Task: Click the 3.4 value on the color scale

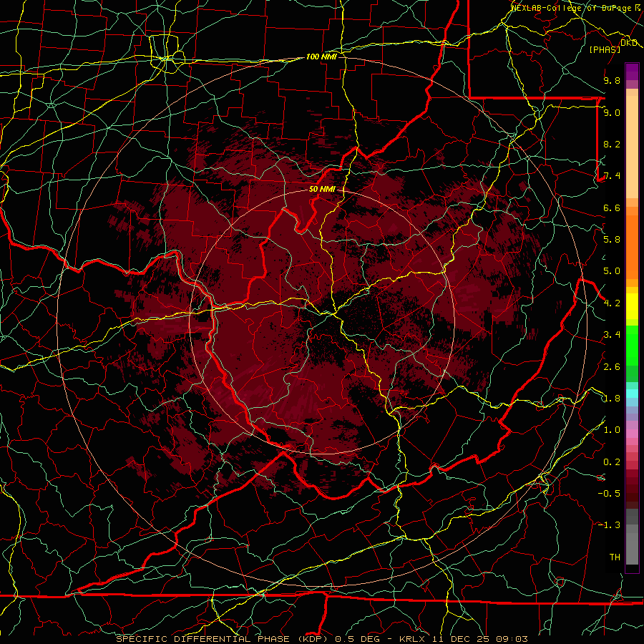Action: click(612, 335)
